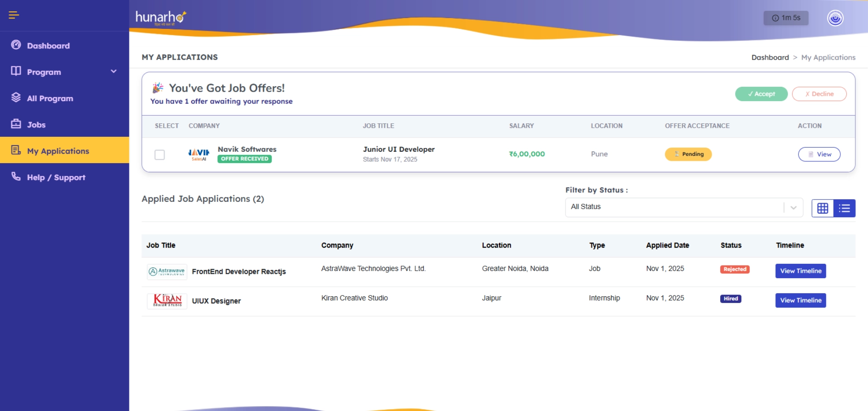Open the All Status filter dropdown
This screenshot has height=411, width=868.
click(683, 207)
